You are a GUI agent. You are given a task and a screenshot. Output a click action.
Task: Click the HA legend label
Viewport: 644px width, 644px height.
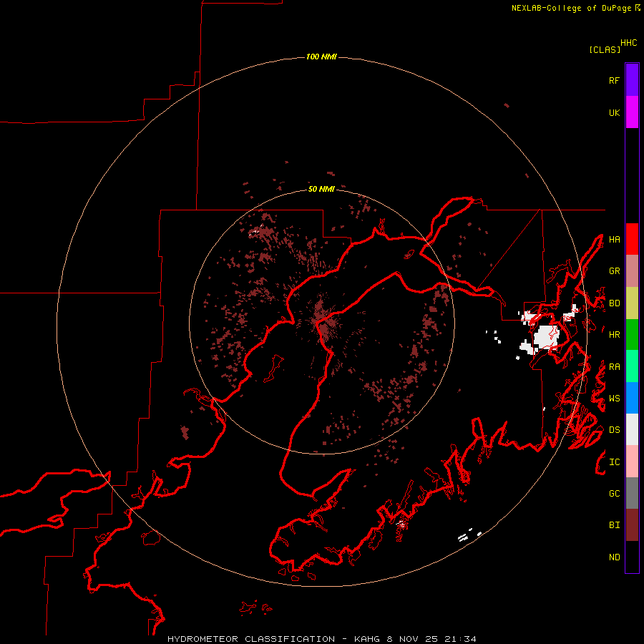tap(614, 240)
